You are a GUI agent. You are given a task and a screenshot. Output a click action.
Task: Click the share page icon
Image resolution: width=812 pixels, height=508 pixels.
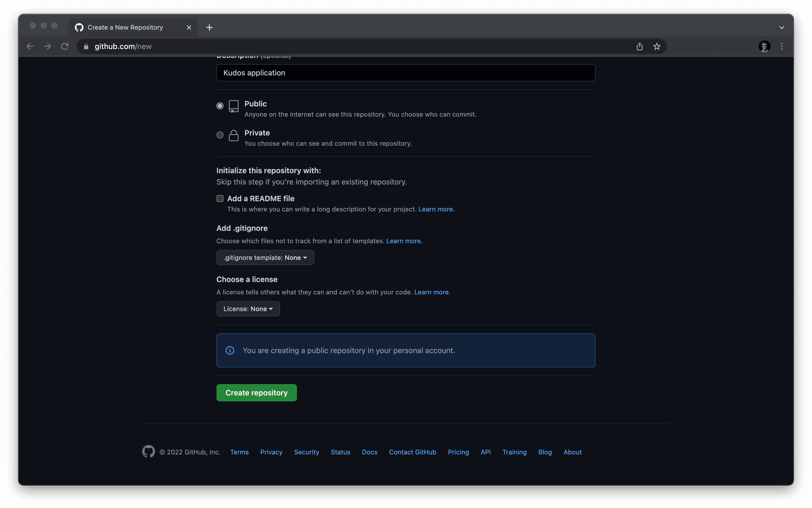point(639,46)
